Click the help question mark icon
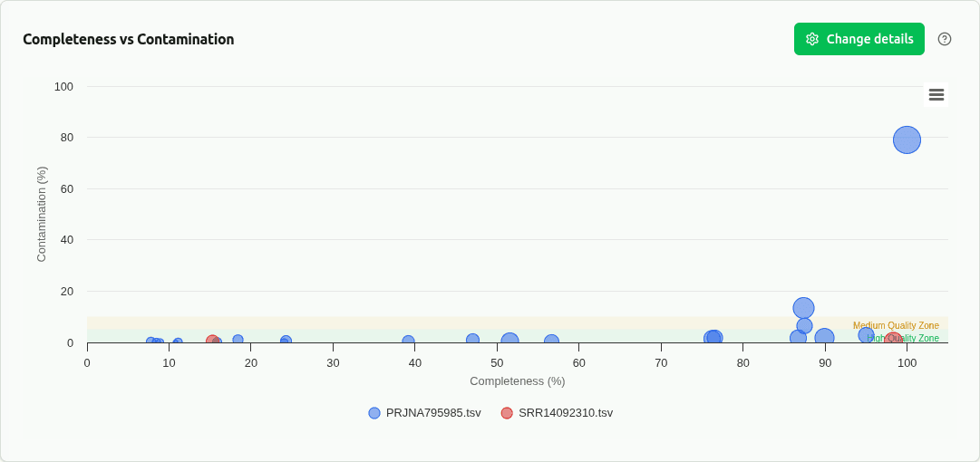 click(945, 39)
